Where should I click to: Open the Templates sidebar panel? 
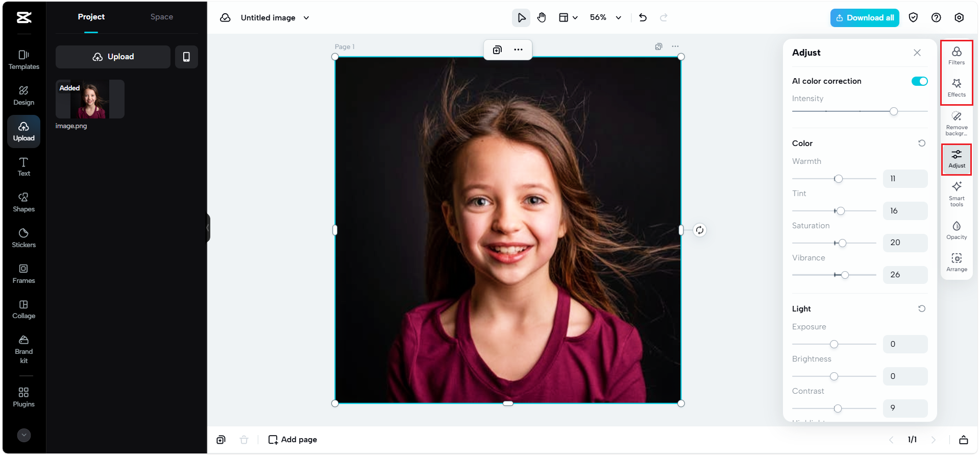23,60
